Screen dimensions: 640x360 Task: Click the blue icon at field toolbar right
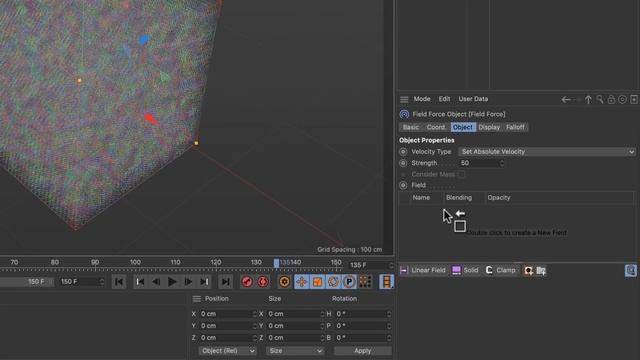click(x=631, y=270)
